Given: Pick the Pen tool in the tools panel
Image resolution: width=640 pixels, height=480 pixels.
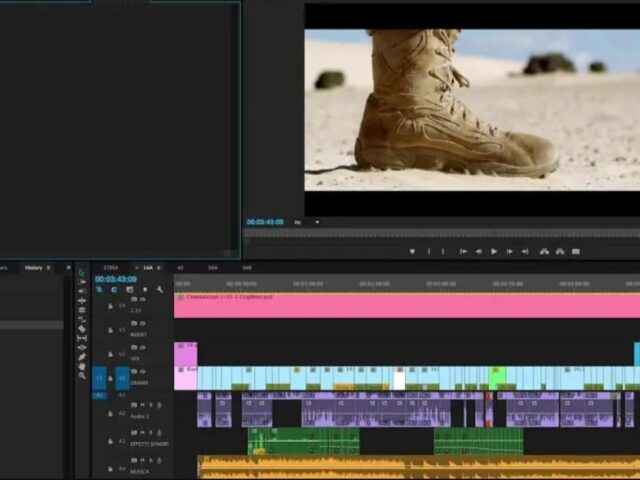Looking at the screenshot, I should pyautogui.click(x=82, y=355).
